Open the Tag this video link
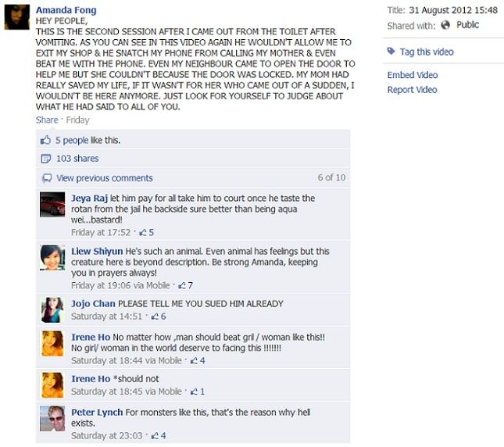This screenshot has height=447, width=504. (x=427, y=52)
